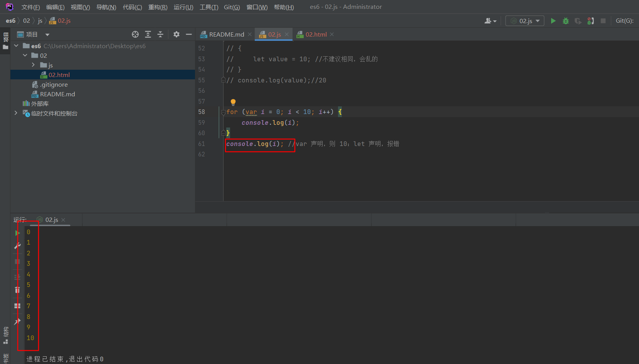Select the 02.js editor tab
The height and width of the screenshot is (364, 639).
click(x=274, y=35)
